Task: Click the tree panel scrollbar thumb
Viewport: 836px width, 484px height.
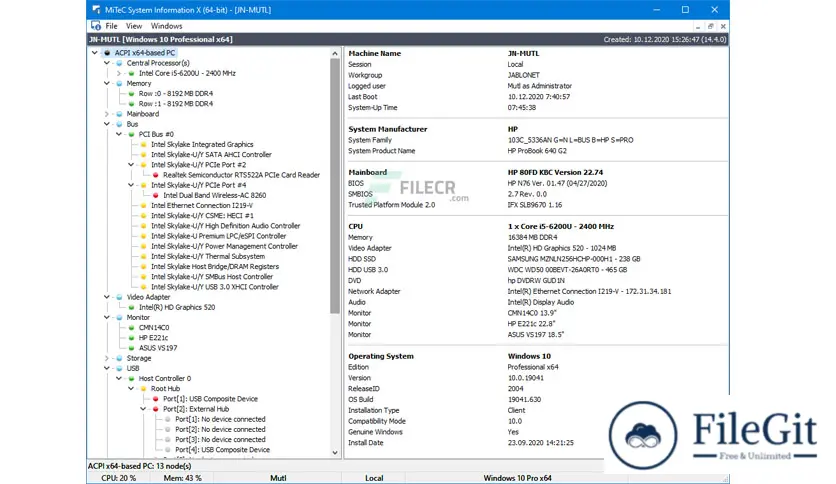Action: (x=335, y=186)
